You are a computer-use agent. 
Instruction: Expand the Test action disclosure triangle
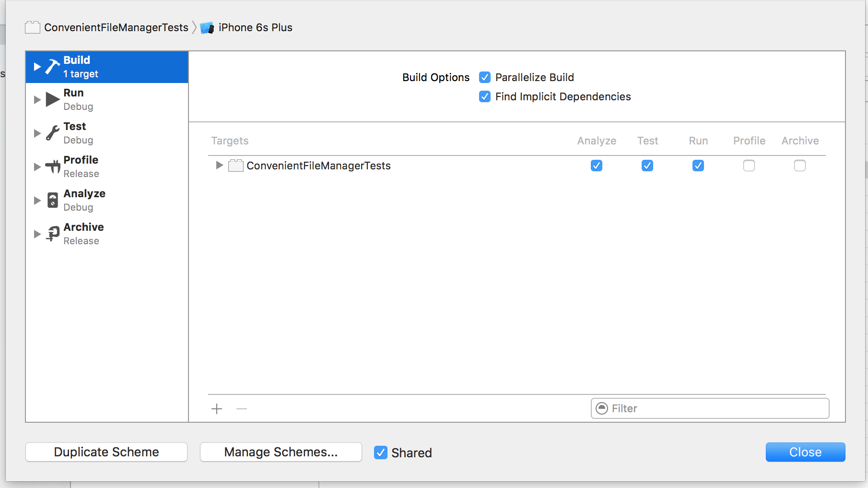tap(37, 133)
